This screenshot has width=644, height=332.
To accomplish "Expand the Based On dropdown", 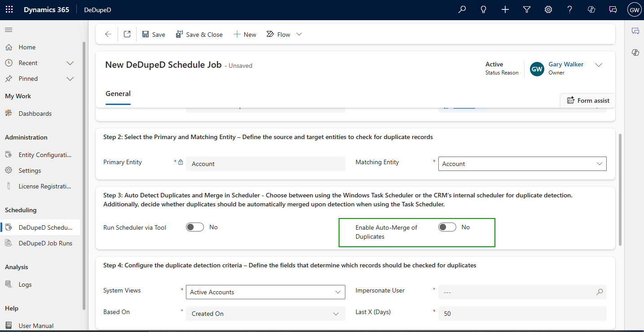I will click(x=265, y=314).
